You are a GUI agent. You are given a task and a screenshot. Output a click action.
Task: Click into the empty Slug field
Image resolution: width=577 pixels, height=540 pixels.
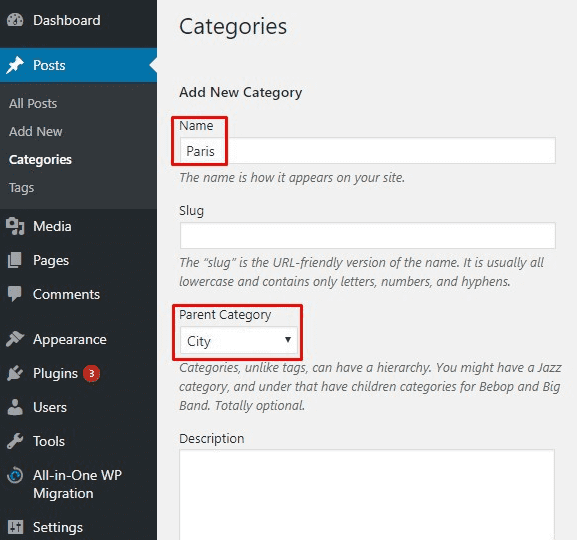pyautogui.click(x=368, y=235)
